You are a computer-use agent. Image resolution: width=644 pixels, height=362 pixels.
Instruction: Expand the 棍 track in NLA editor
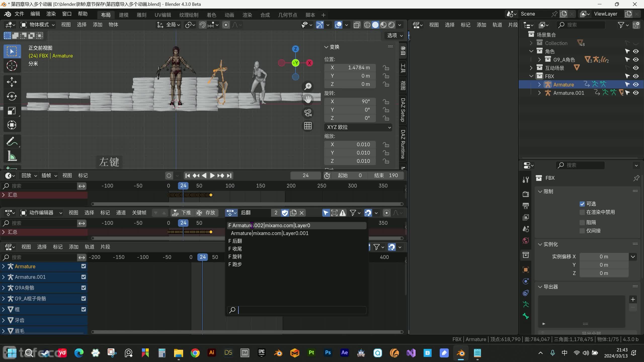click(4, 309)
